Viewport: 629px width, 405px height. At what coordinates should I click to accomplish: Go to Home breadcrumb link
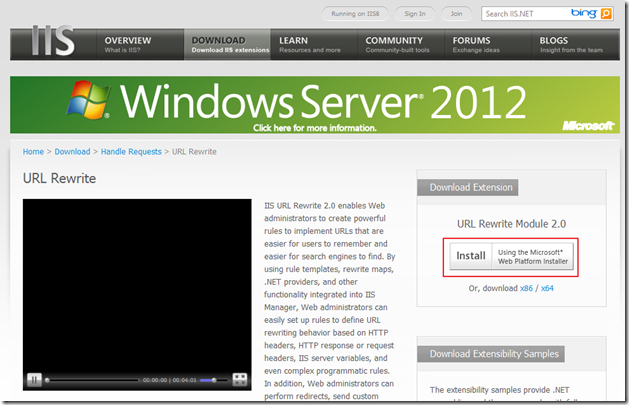33,152
